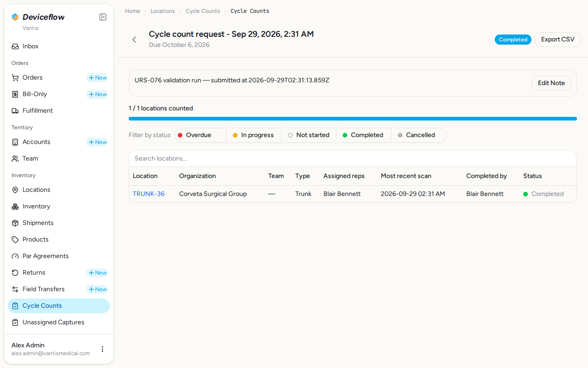This screenshot has width=588, height=368.
Task: Create new Field Transfer with +New
Action: (x=97, y=289)
